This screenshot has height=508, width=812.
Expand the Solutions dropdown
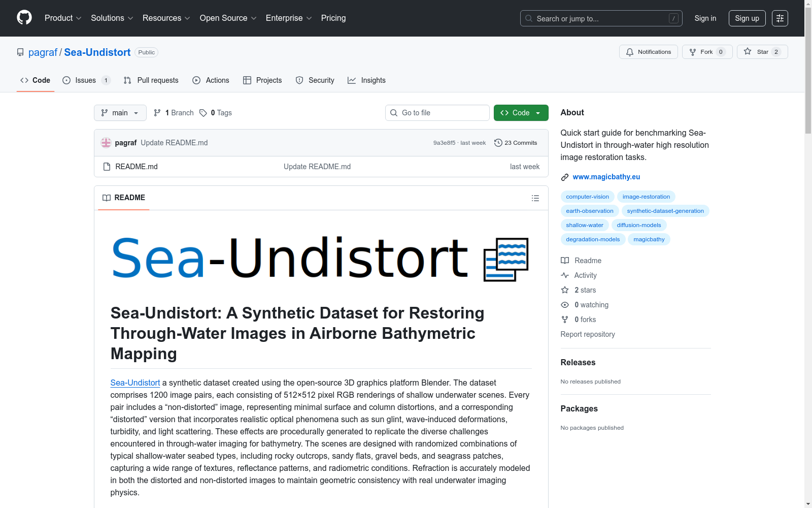(x=112, y=18)
